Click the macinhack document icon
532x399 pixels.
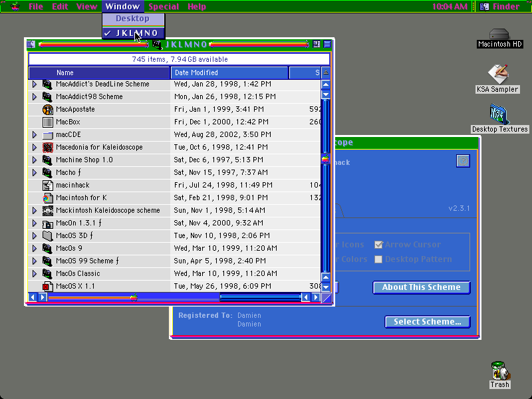47,186
